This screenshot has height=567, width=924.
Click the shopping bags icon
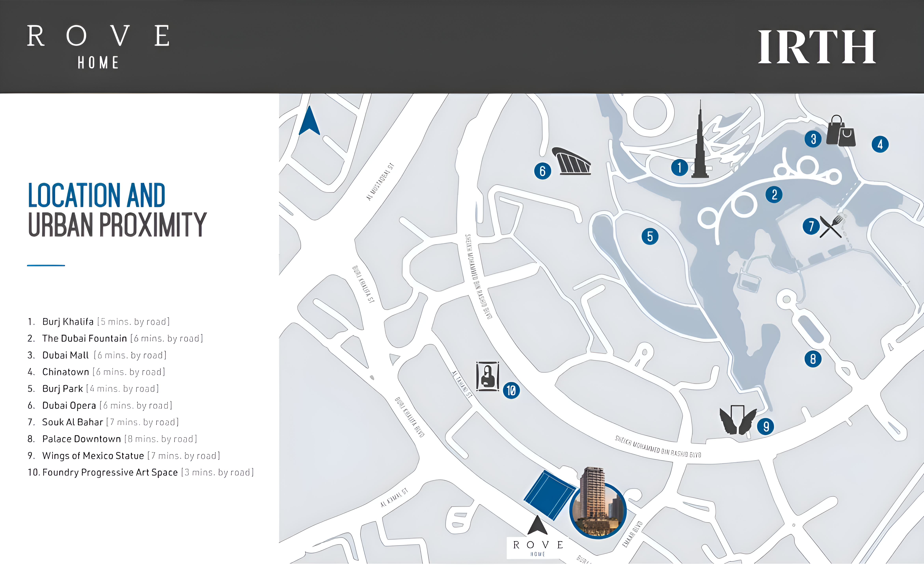(841, 132)
